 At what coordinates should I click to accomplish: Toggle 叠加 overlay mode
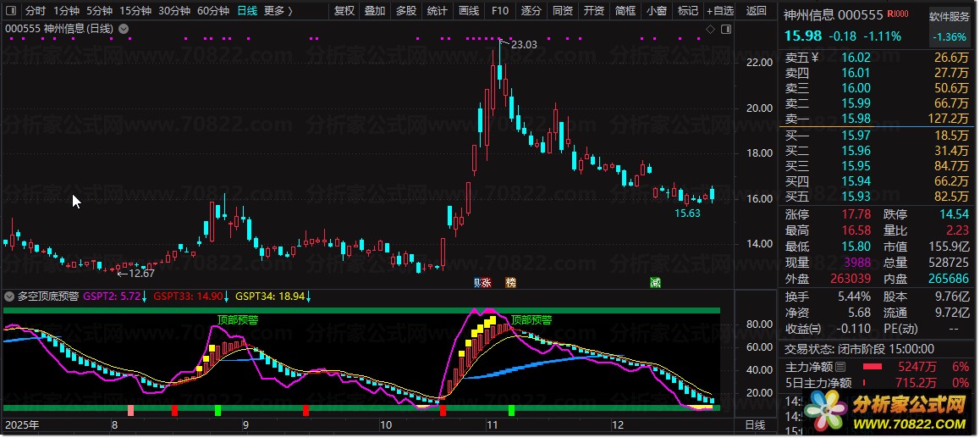tap(375, 11)
